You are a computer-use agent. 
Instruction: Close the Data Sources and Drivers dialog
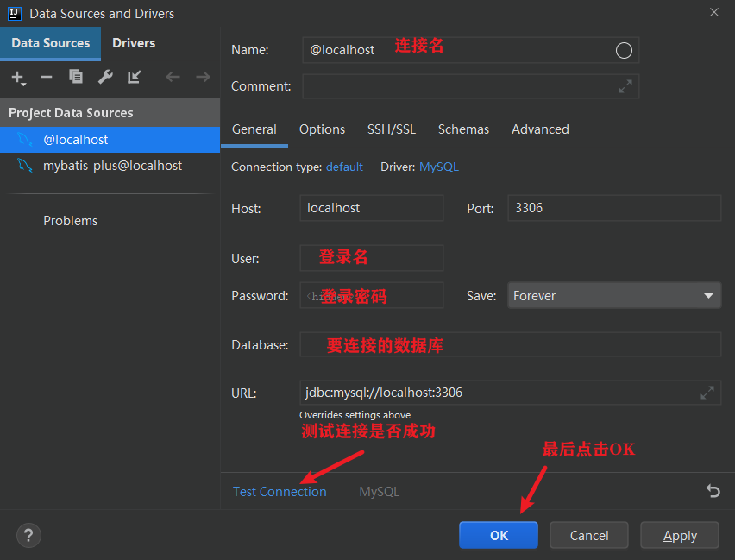[714, 13]
